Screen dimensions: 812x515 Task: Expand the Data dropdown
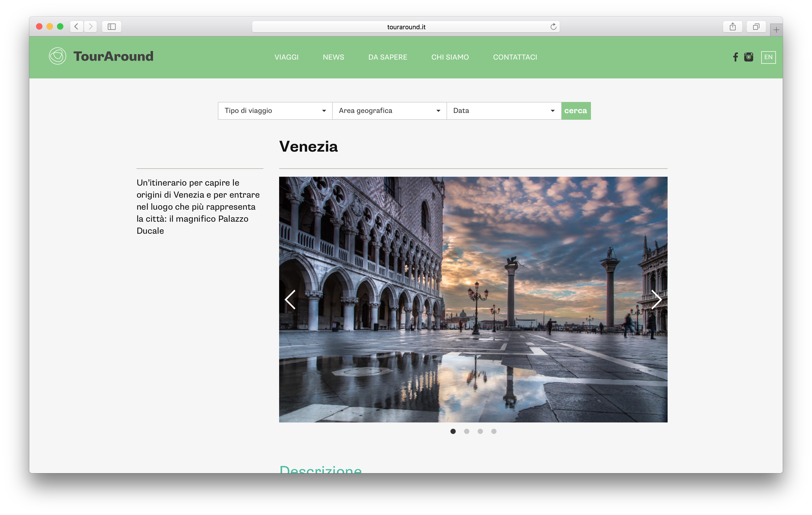504,111
